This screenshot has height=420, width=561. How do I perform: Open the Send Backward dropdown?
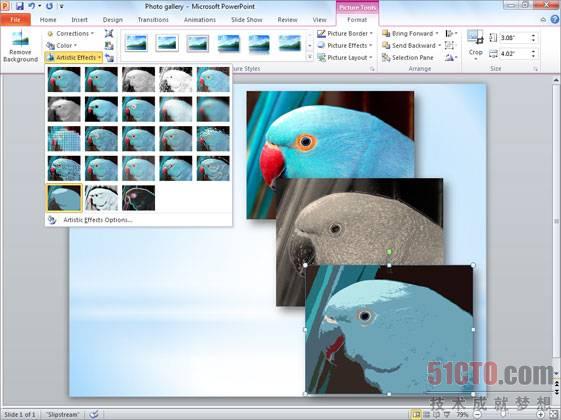(x=411, y=45)
